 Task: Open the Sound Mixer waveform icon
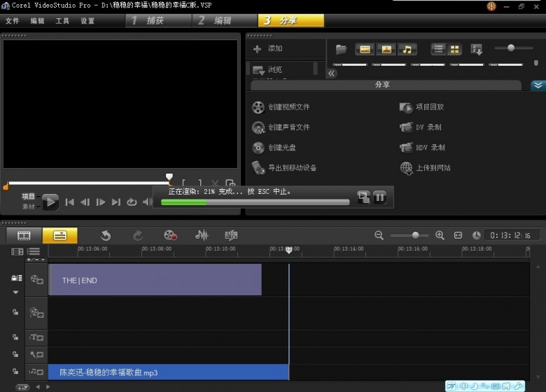click(x=202, y=235)
